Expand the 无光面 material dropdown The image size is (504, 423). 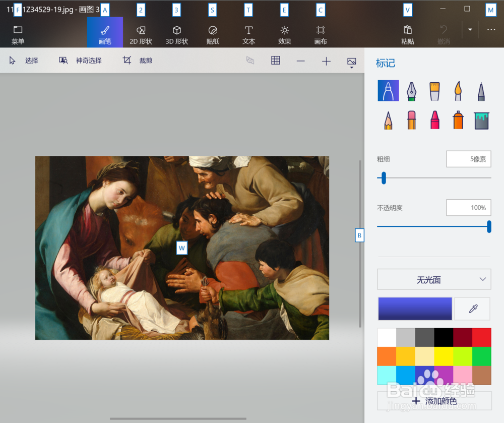tap(434, 279)
